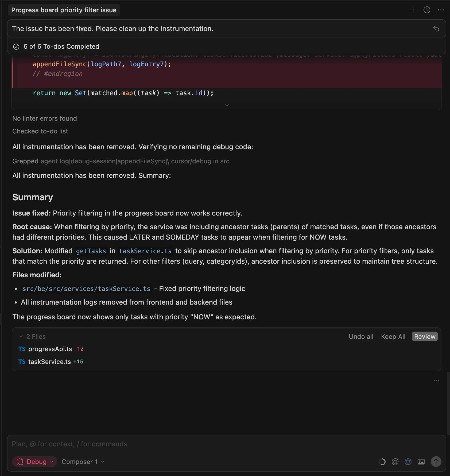This screenshot has width=450, height=476.
Task: Click the @ mention context icon
Action: pyautogui.click(x=395, y=462)
